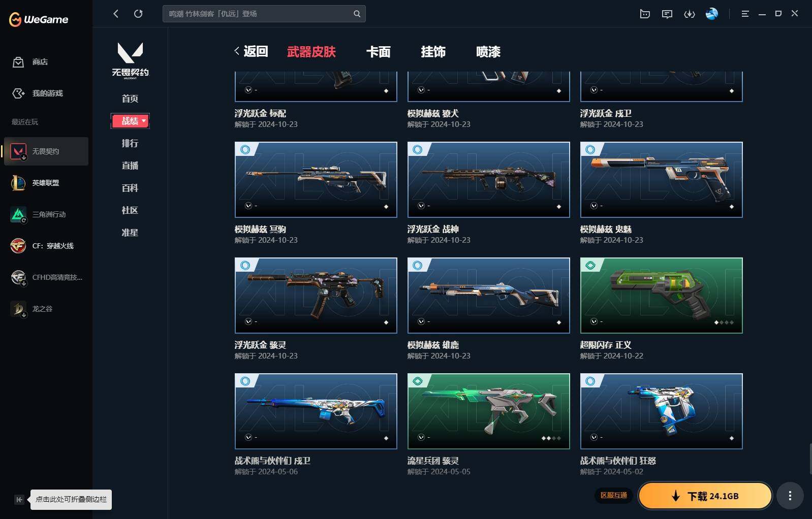This screenshot has height=519, width=812.
Task: Open the more options button beside download
Action: 790,496
